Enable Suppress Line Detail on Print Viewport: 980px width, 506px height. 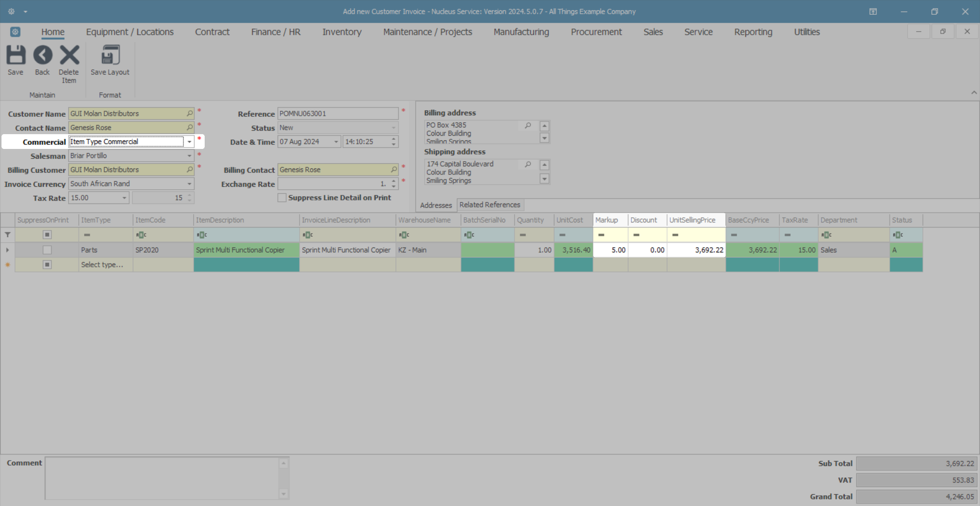282,197
